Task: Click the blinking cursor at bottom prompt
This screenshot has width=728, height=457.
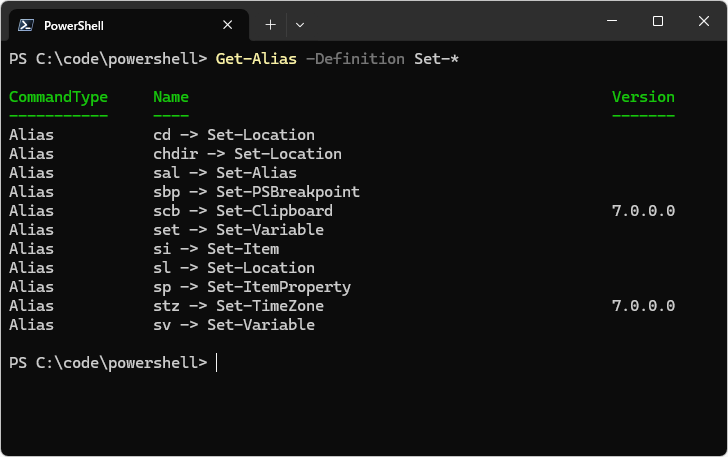Action: [x=217, y=363]
